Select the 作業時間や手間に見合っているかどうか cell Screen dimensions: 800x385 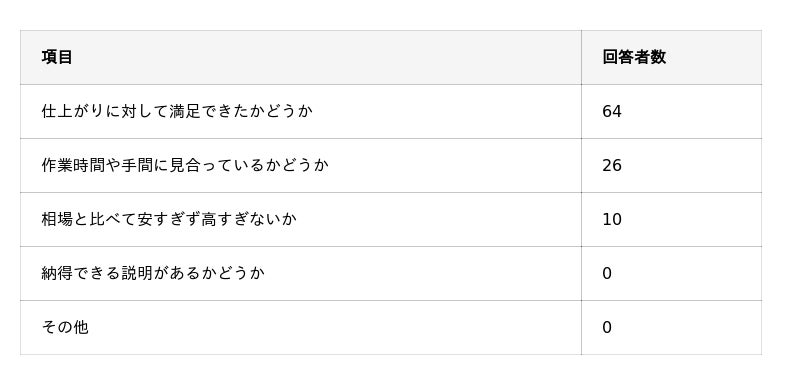pyautogui.click(x=301, y=165)
